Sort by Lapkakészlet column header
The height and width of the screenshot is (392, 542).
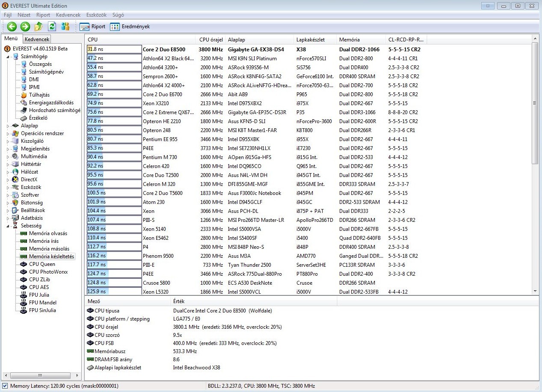pyautogui.click(x=315, y=39)
